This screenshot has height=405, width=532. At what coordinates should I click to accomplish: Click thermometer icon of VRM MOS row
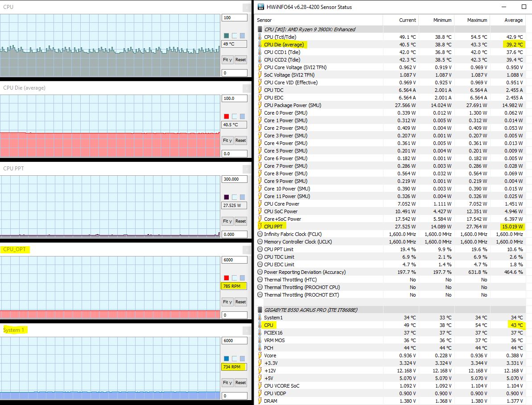[x=260, y=340]
